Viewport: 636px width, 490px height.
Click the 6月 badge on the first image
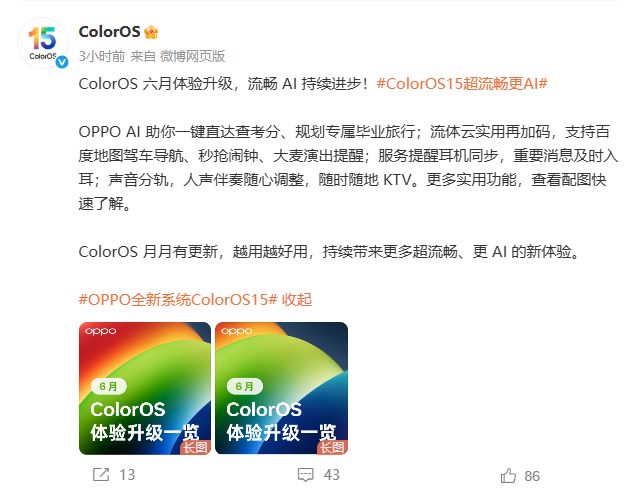click(108, 386)
